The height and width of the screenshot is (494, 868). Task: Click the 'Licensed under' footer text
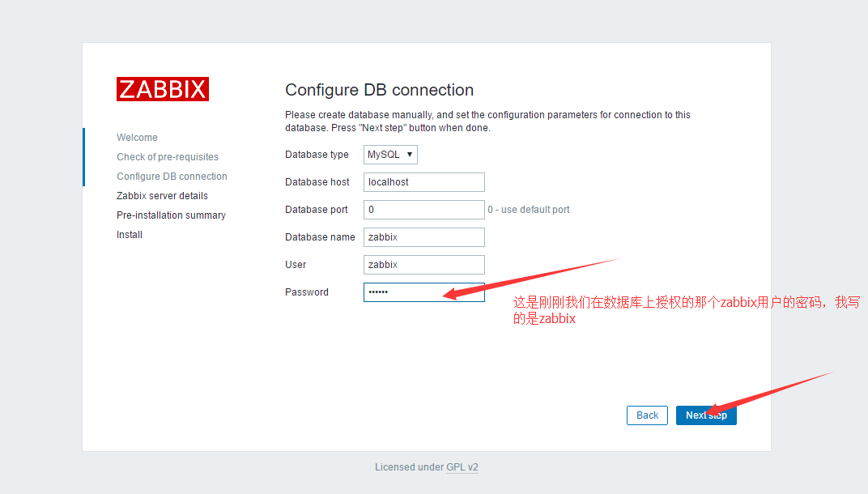coord(409,466)
